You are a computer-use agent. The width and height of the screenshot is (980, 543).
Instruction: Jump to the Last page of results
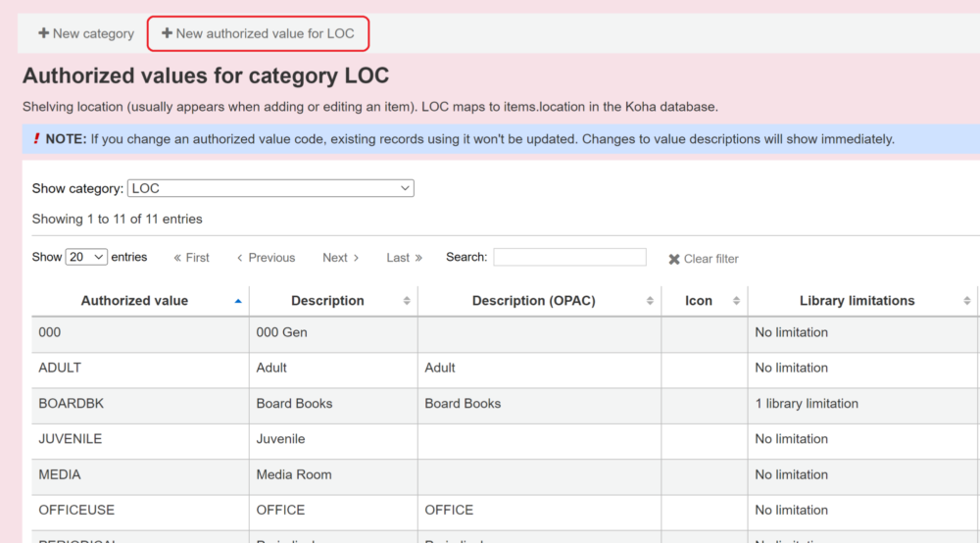tap(404, 258)
